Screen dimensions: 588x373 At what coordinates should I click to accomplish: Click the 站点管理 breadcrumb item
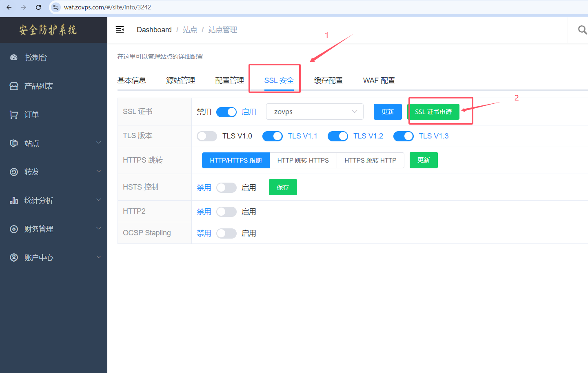tap(223, 30)
